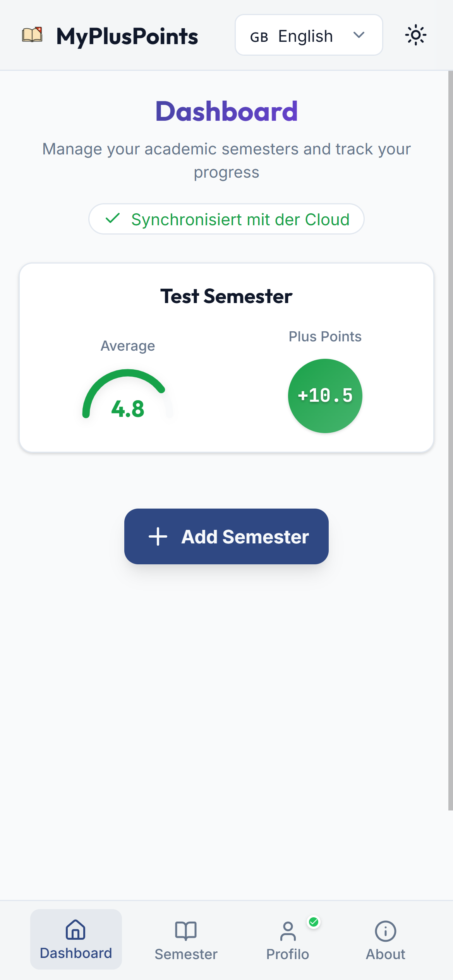Click the vertical page scrollbar

coord(450,440)
